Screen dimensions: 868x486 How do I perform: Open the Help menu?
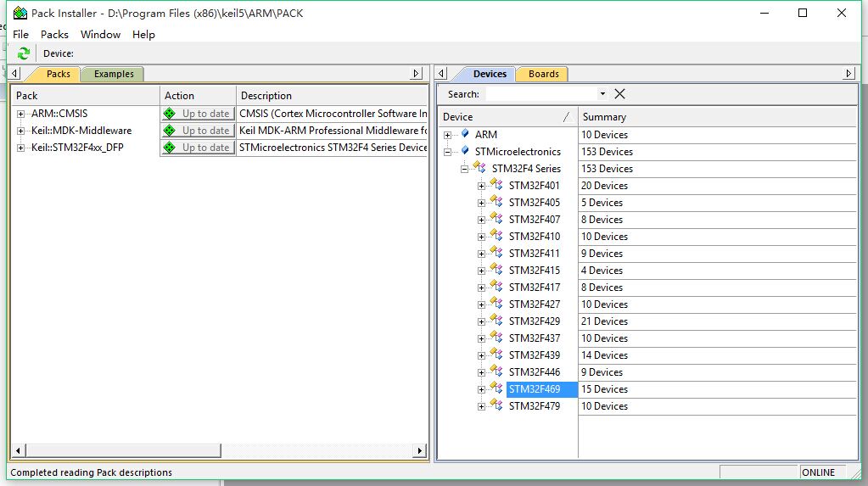(x=143, y=34)
